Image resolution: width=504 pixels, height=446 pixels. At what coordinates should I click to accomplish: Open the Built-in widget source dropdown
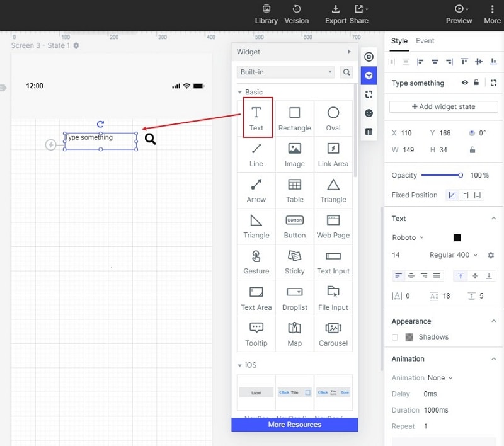coord(285,72)
